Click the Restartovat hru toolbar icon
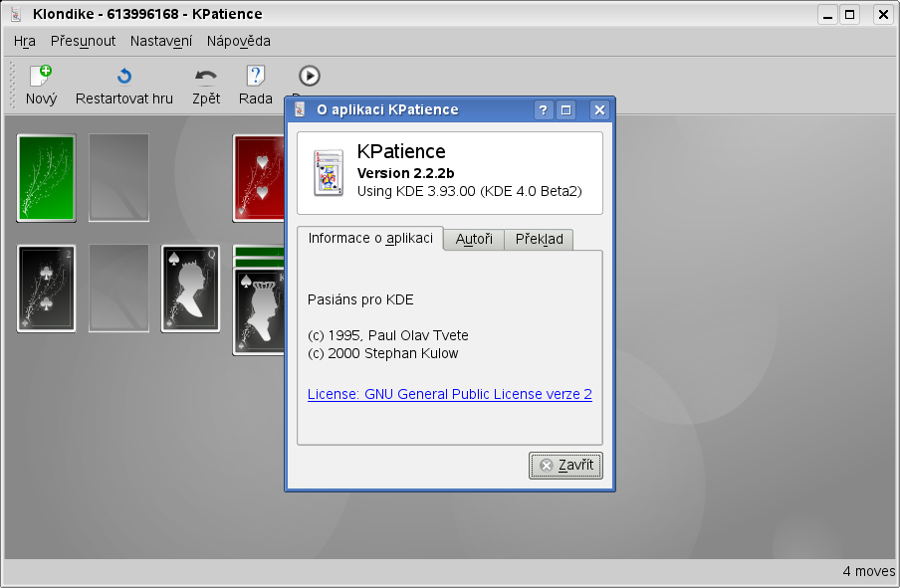The width and height of the screenshot is (900, 588). click(x=124, y=76)
